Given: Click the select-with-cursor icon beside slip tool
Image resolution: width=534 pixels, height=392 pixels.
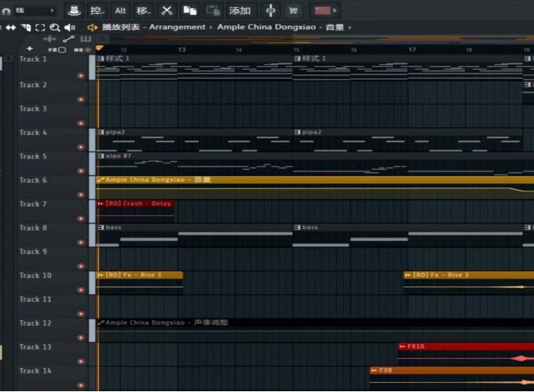Looking at the screenshot, I should [26, 28].
